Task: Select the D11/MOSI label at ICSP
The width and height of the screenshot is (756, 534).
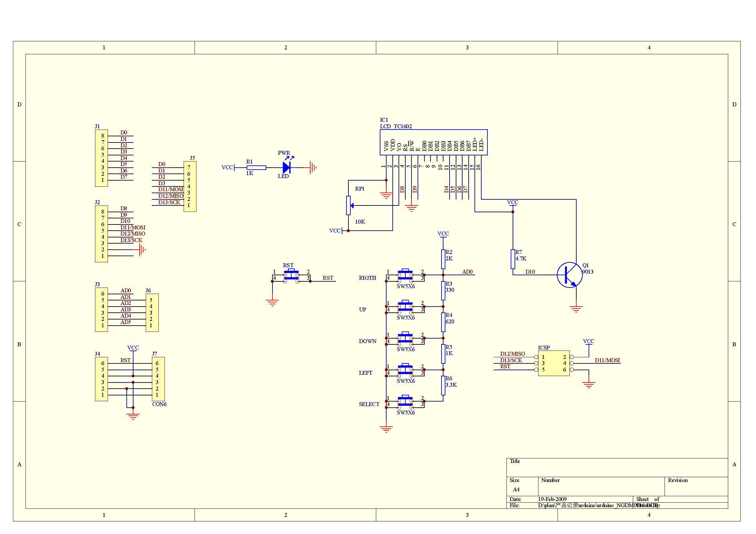Action: click(607, 360)
